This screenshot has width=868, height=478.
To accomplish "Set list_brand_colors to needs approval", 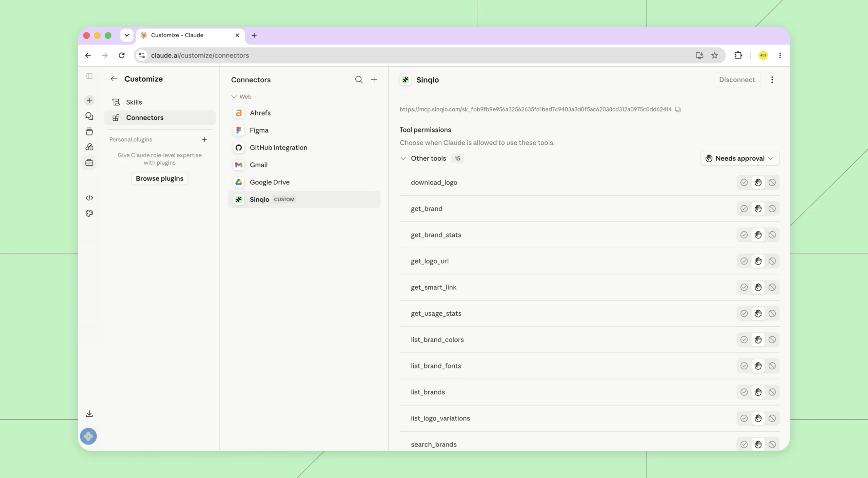I will pyautogui.click(x=758, y=340).
